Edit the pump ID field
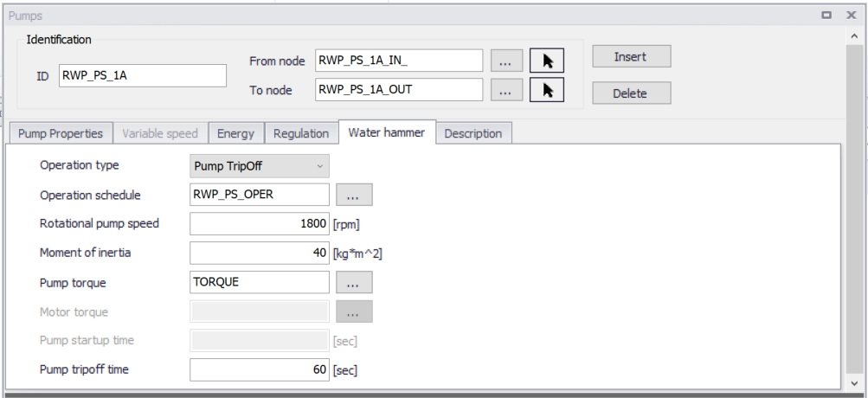The width and height of the screenshot is (868, 398). (x=143, y=76)
